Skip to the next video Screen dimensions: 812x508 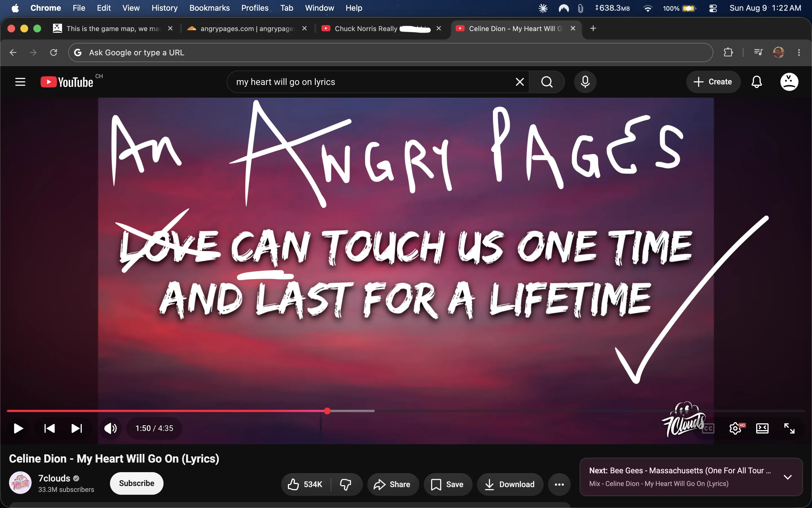pyautogui.click(x=76, y=428)
